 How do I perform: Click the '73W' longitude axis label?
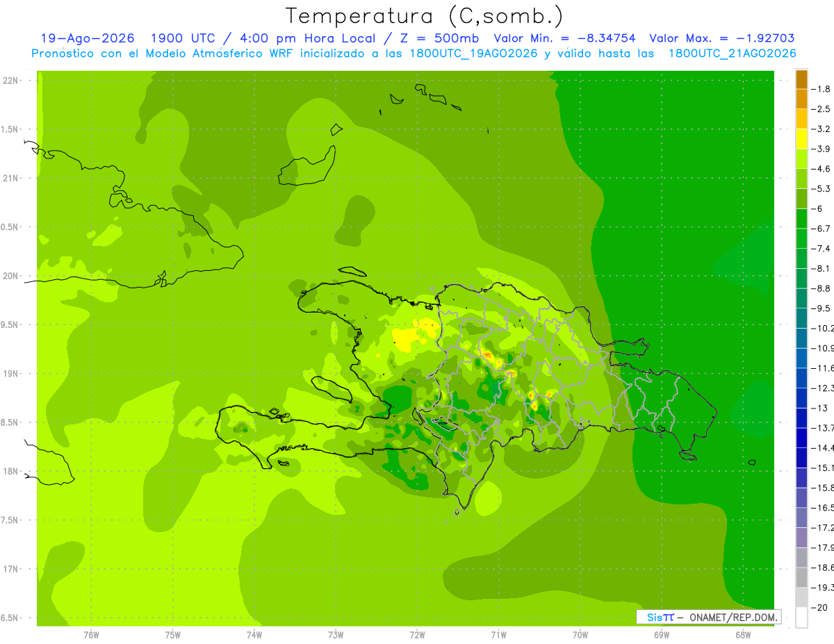pyautogui.click(x=336, y=634)
